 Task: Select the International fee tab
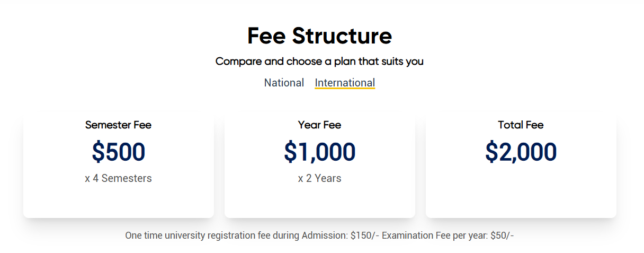click(x=345, y=83)
